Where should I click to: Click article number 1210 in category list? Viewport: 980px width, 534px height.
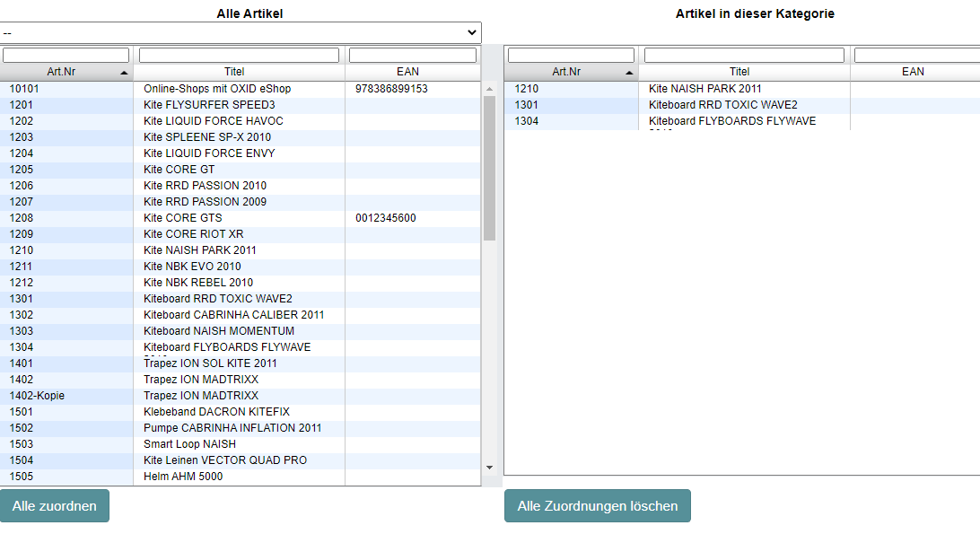pos(526,89)
